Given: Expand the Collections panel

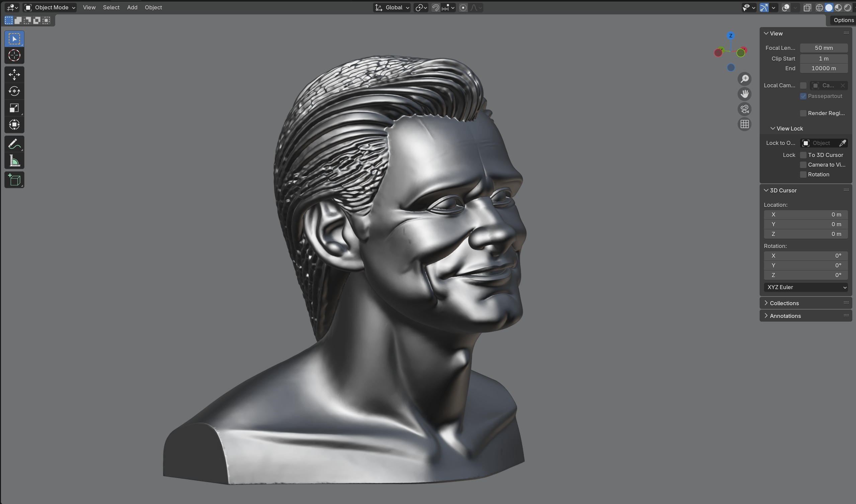Looking at the screenshot, I should [x=784, y=303].
